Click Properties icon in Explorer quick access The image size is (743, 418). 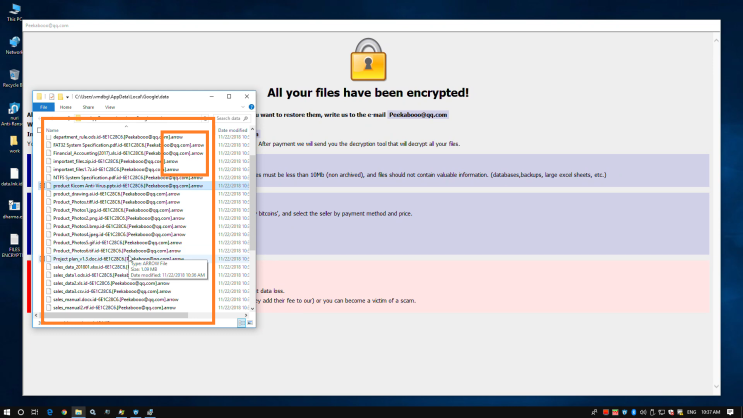(x=51, y=97)
